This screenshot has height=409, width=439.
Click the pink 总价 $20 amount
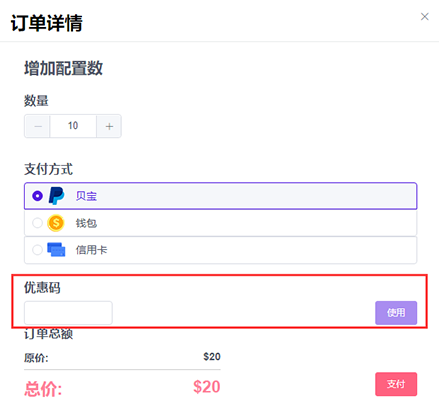click(x=207, y=387)
